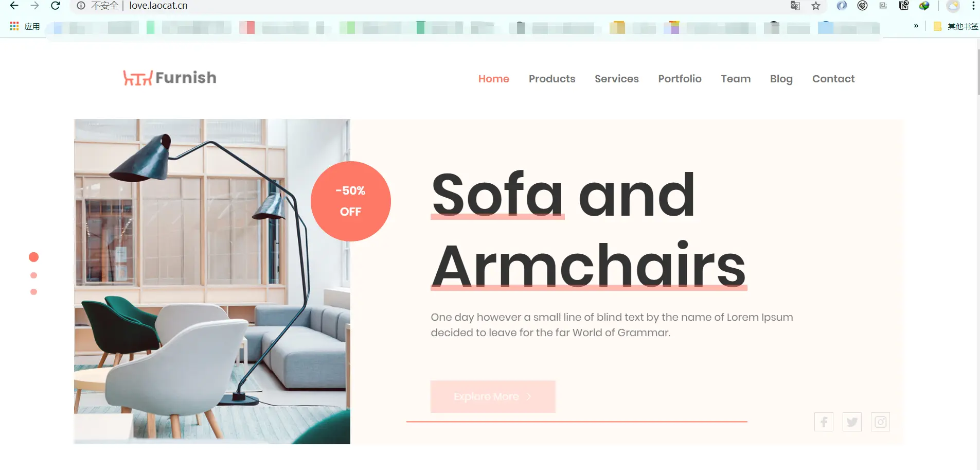
Task: Open the 其他书签 bookmarks folder
Action: pos(956,26)
